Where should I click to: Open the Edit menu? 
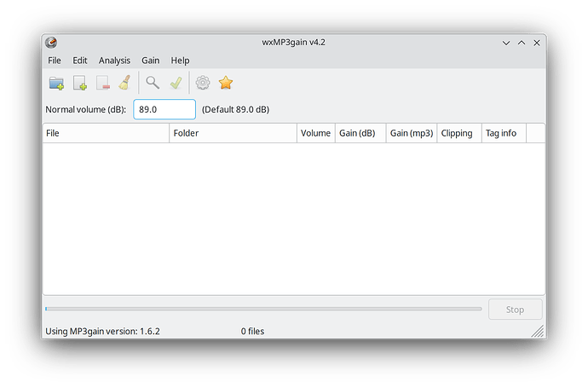tap(80, 61)
